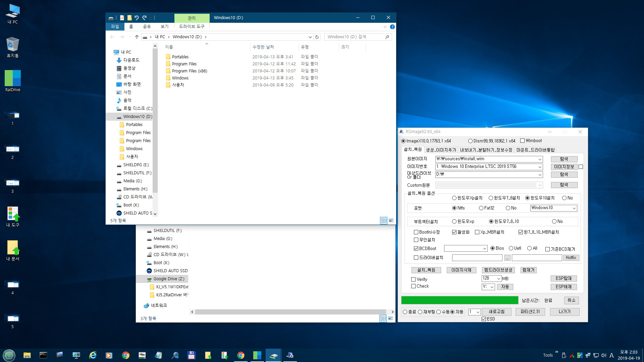Select SHIELDPG (E:) in navigation pane
The width and height of the screenshot is (644, 362).
[x=136, y=165]
